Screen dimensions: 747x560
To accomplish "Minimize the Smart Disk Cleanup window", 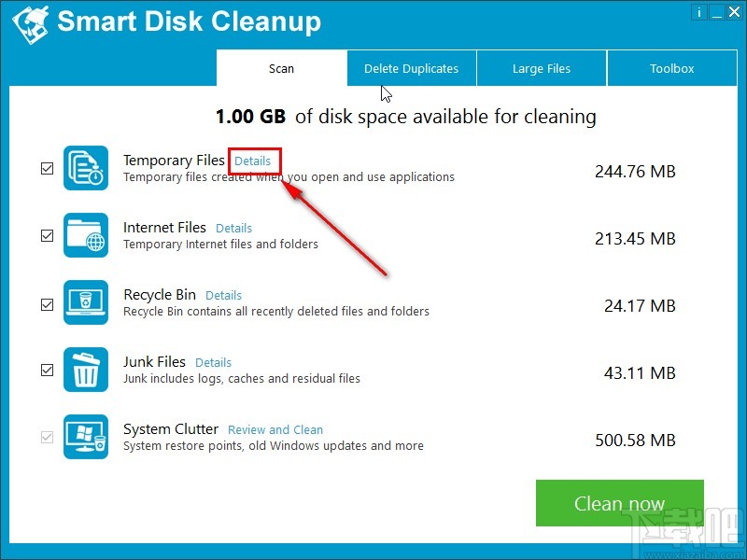I will [716, 12].
